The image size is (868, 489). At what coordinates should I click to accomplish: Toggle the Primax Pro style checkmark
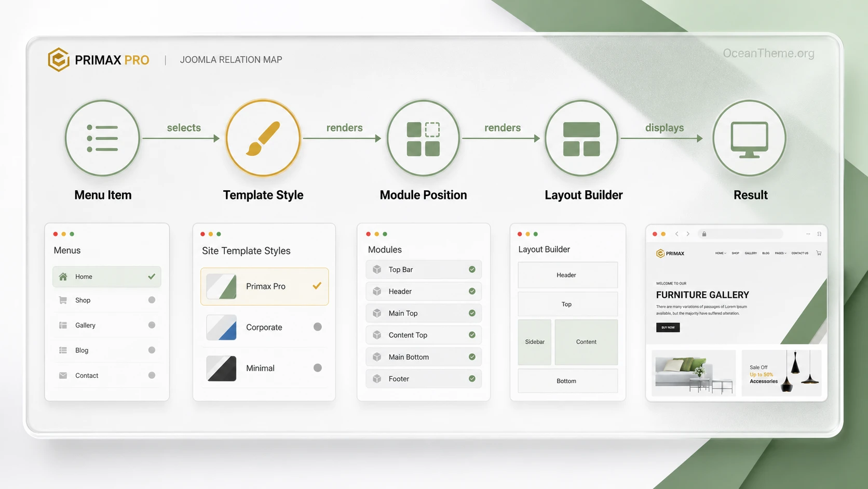(x=317, y=286)
